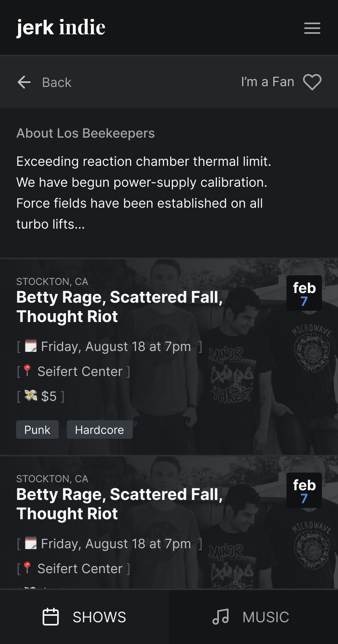Toggle the heart fan icon
Image resolution: width=338 pixels, height=644 pixels.
point(312,82)
